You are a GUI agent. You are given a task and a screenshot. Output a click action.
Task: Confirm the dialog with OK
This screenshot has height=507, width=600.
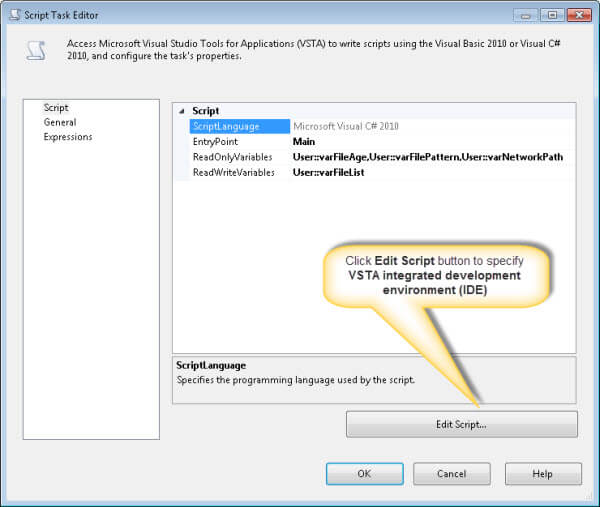tap(364, 474)
